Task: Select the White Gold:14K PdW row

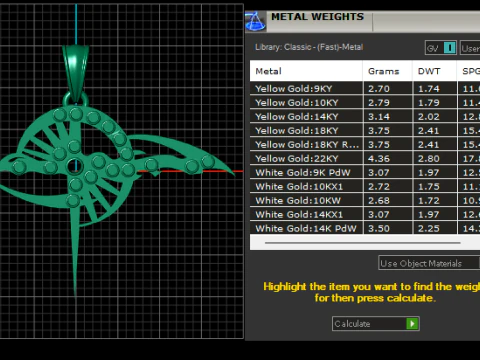Action: click(365, 228)
